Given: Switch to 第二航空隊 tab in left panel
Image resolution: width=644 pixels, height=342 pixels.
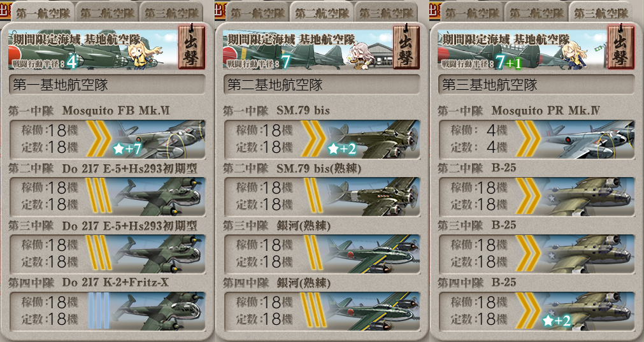Looking at the screenshot, I should [107, 13].
